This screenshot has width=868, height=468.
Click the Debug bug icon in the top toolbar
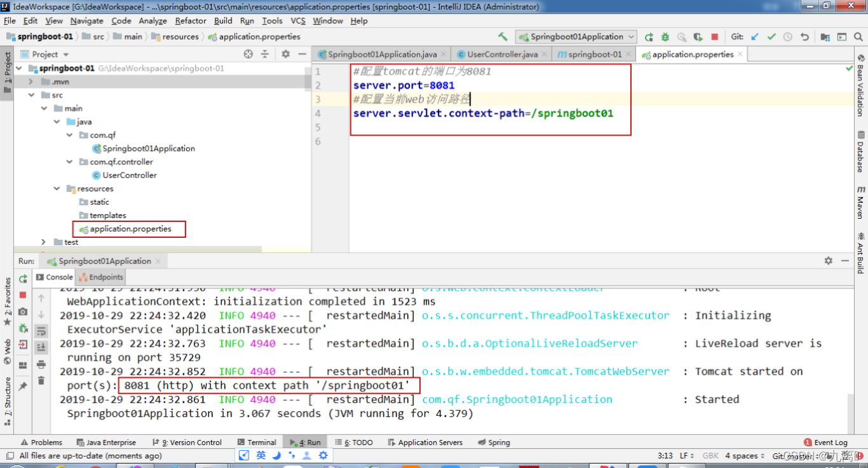665,37
